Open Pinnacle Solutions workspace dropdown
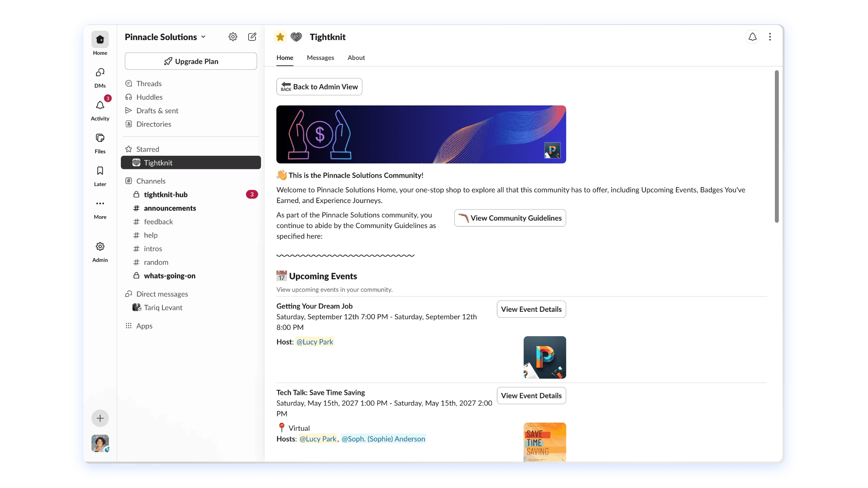This screenshot has height=488, width=868. click(x=165, y=37)
